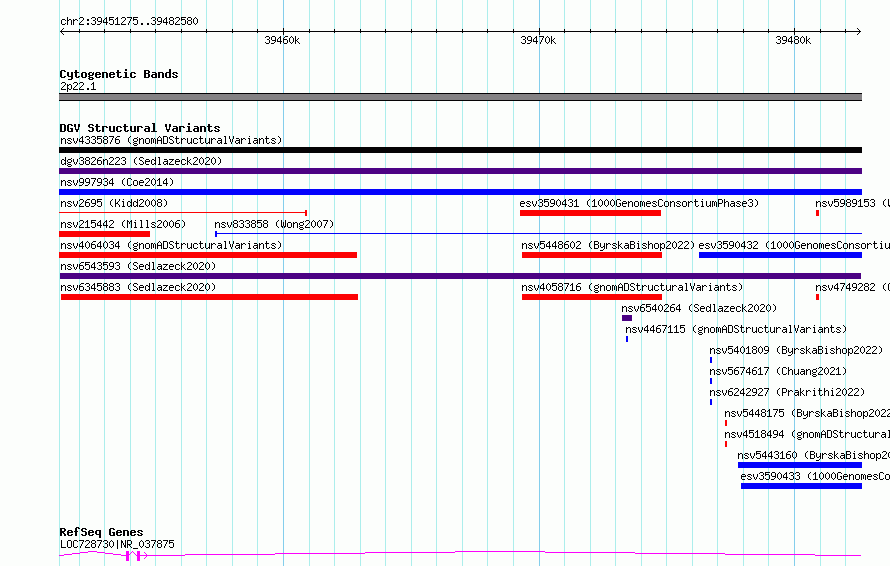
Task: Click the nsv215442 red variant bar
Action: pos(104,234)
